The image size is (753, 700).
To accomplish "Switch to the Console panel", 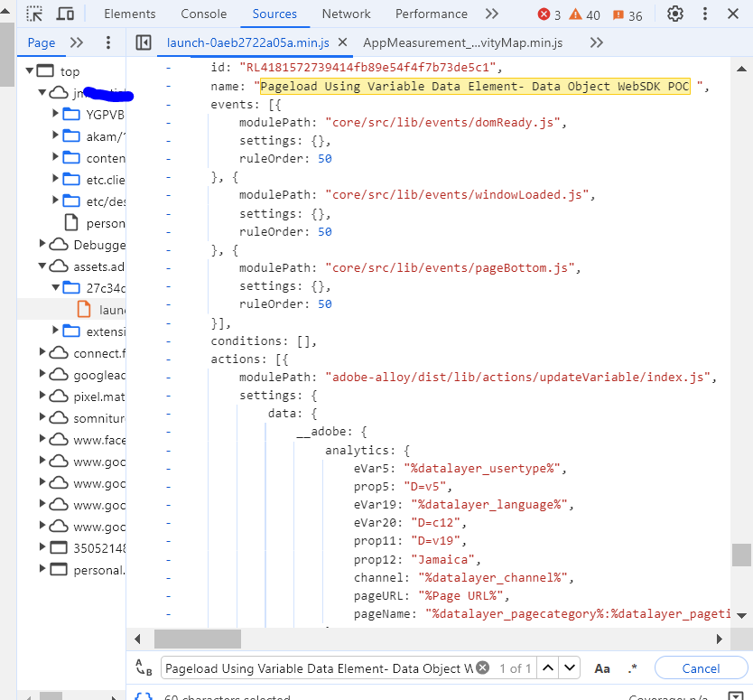I will point(203,14).
